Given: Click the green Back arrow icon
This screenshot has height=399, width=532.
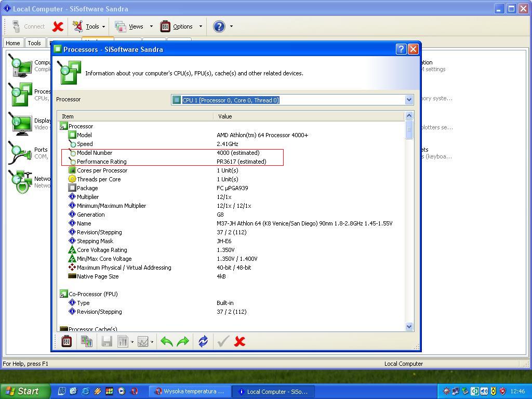Looking at the screenshot, I should 167,341.
